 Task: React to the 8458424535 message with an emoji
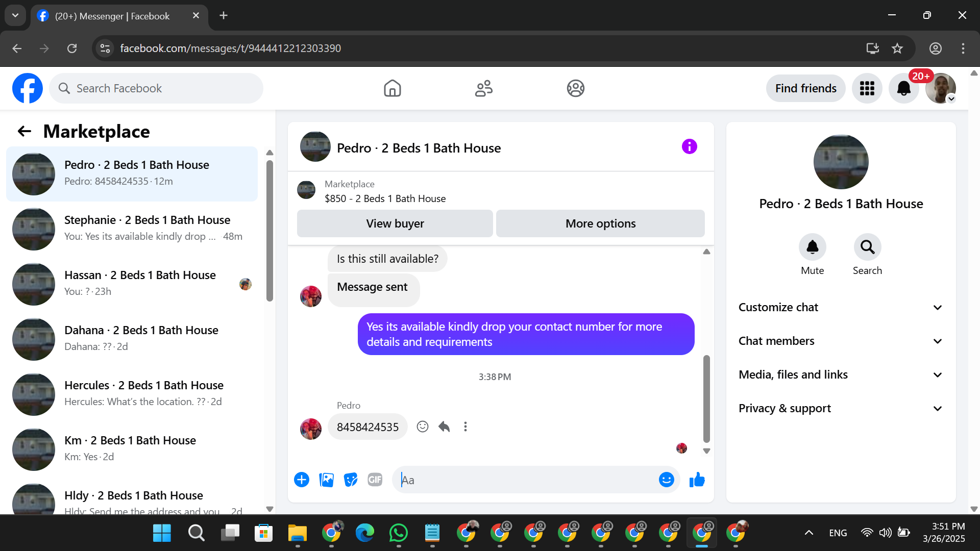(x=422, y=427)
